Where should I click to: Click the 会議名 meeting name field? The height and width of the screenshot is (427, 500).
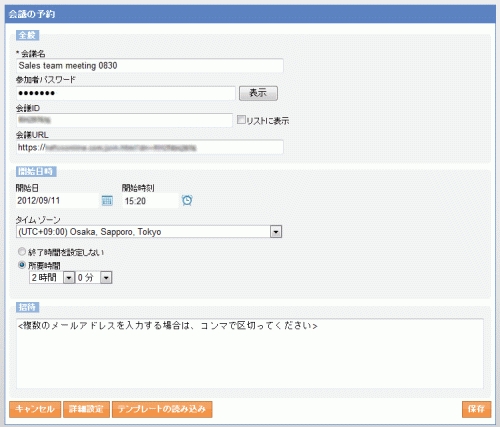(150, 66)
